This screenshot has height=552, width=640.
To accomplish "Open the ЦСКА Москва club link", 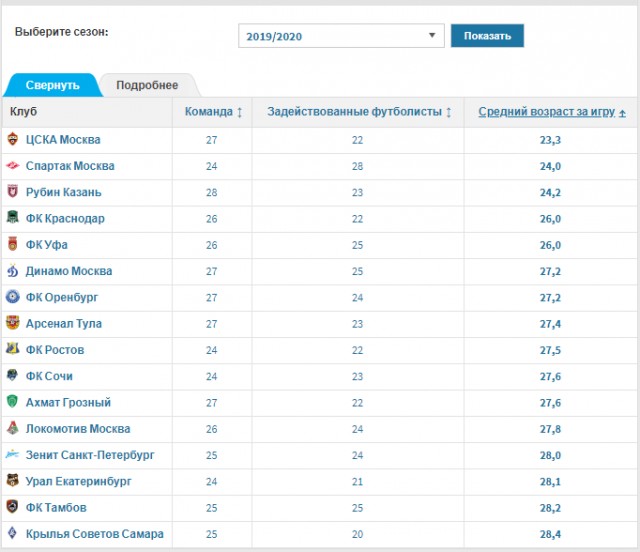I will (63, 140).
